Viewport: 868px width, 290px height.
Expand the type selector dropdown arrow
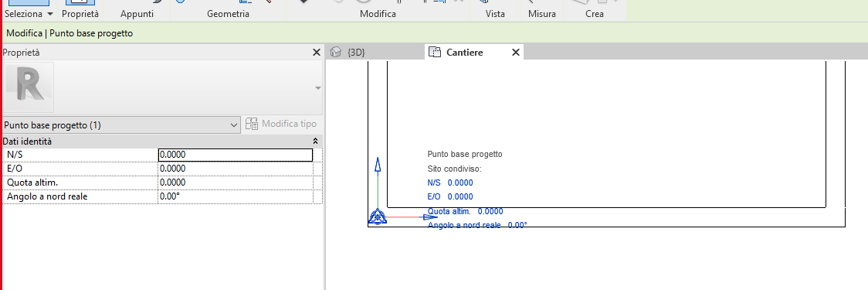point(317,88)
